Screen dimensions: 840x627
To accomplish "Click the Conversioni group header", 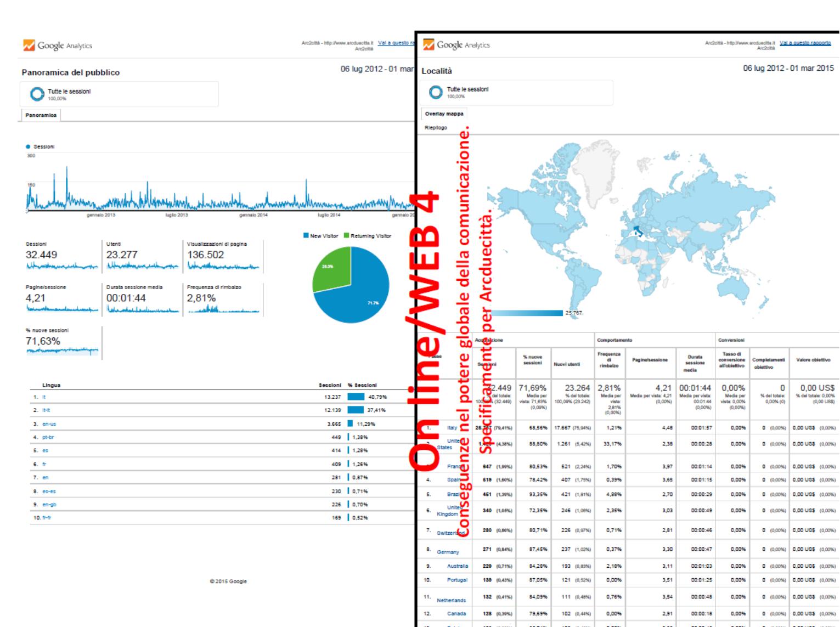I will coord(731,340).
